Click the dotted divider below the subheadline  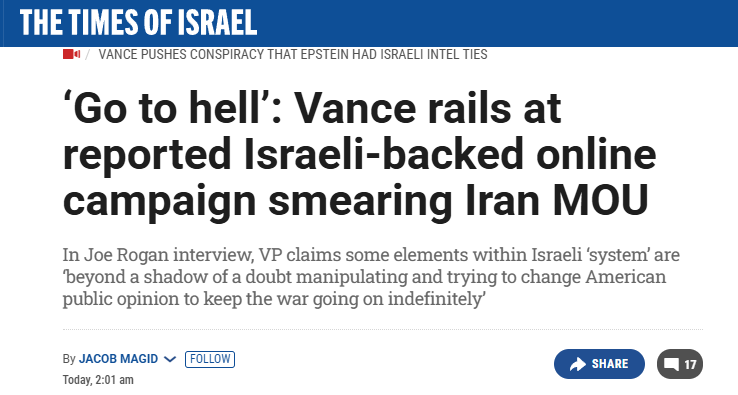(x=383, y=330)
